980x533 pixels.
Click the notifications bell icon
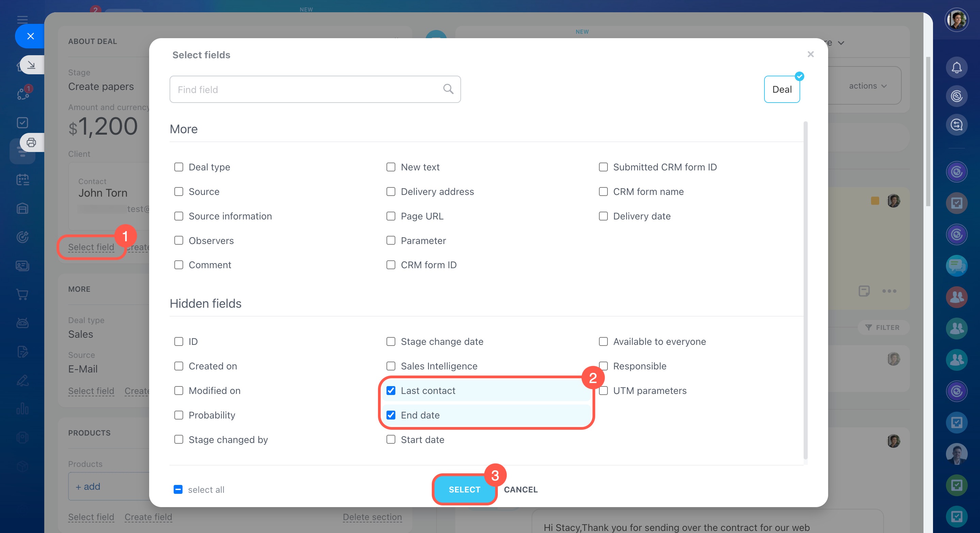(956, 68)
